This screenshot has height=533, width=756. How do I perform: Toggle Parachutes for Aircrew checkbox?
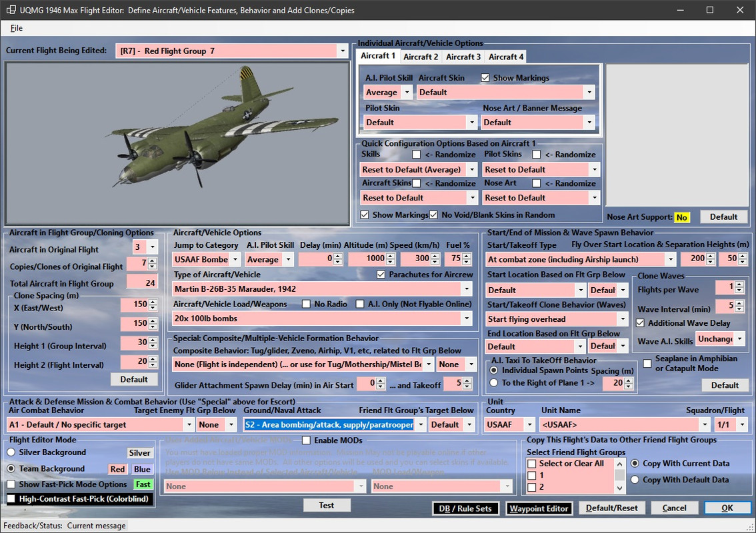(x=381, y=274)
